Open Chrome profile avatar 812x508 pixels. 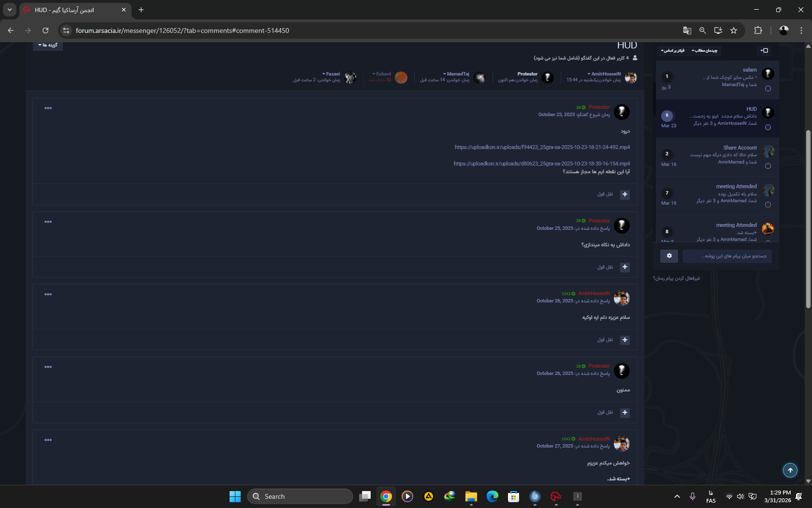pos(784,30)
